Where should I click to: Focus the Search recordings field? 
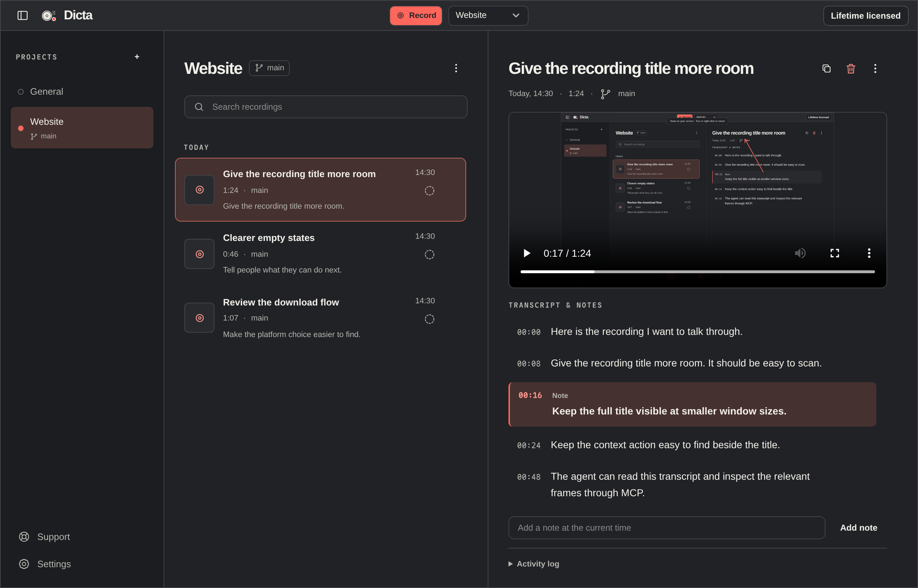(326, 107)
